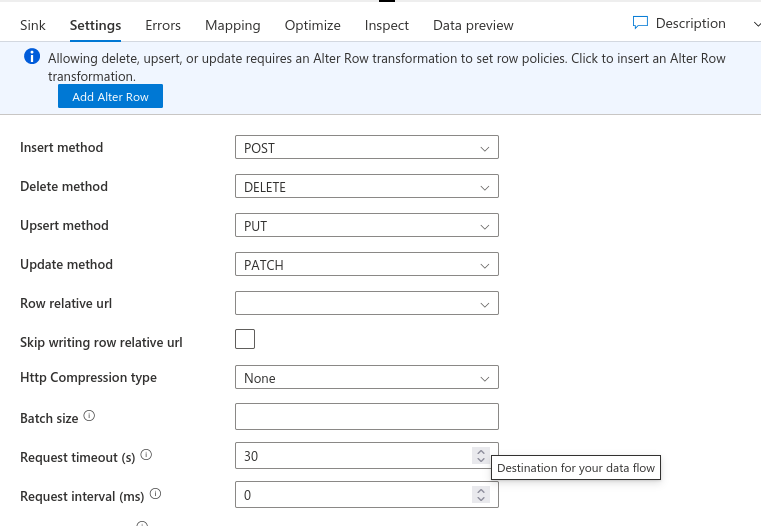This screenshot has height=526, width=761.
Task: Select the Settings tab
Action: 96,25
